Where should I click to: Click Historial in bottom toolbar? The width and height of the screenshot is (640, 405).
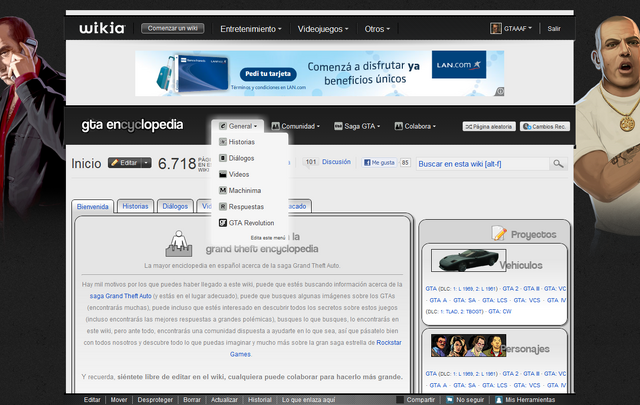pyautogui.click(x=260, y=400)
